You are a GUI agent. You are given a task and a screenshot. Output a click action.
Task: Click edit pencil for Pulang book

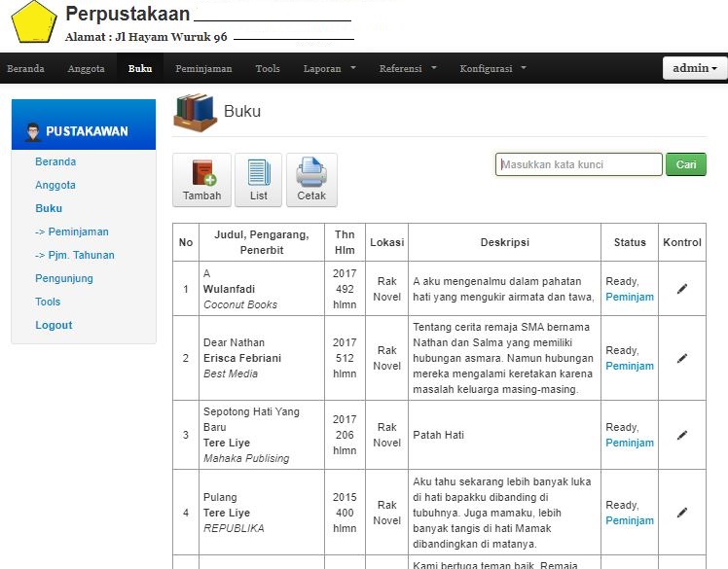coord(682,513)
